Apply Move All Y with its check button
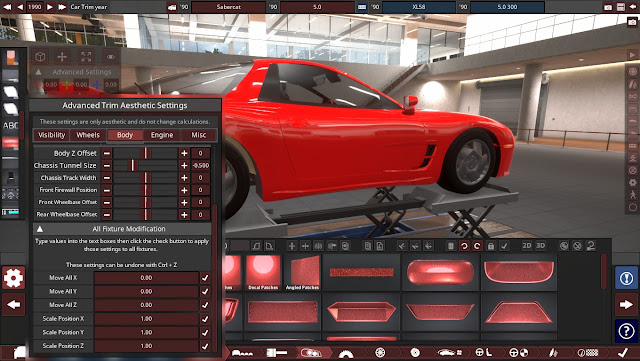This screenshot has height=361, width=640. coord(205,291)
